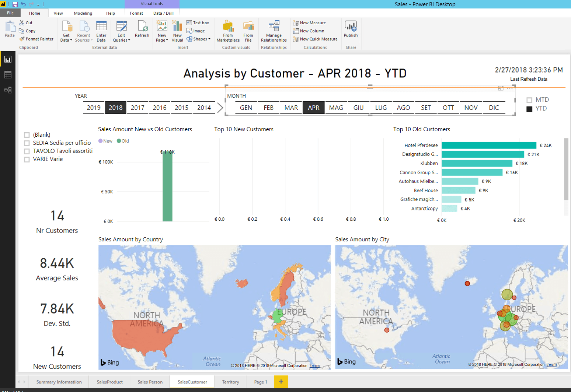The image size is (571, 392).
Task: Enable the MTD checkbox
Action: tap(529, 100)
